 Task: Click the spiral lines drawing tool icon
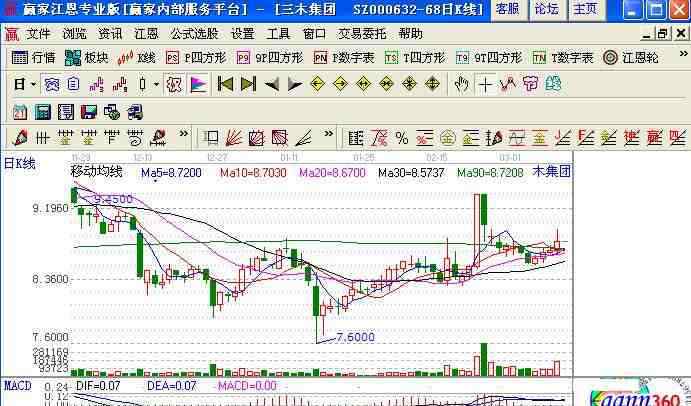(135, 138)
